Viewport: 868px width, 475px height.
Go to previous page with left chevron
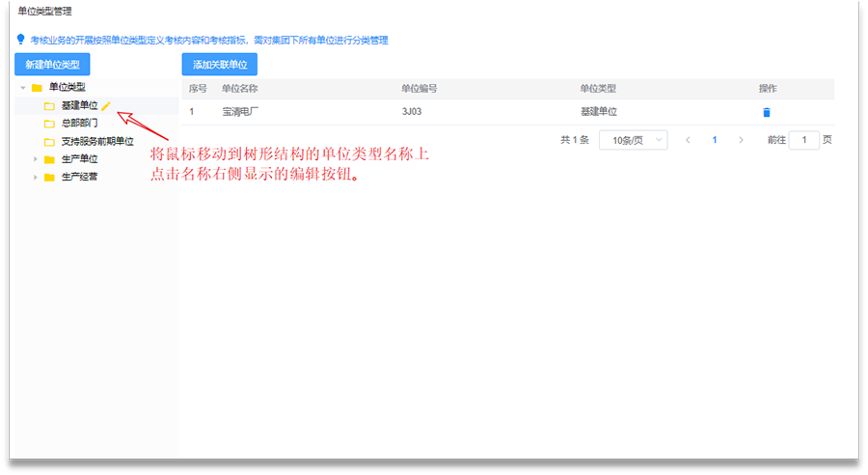688,140
